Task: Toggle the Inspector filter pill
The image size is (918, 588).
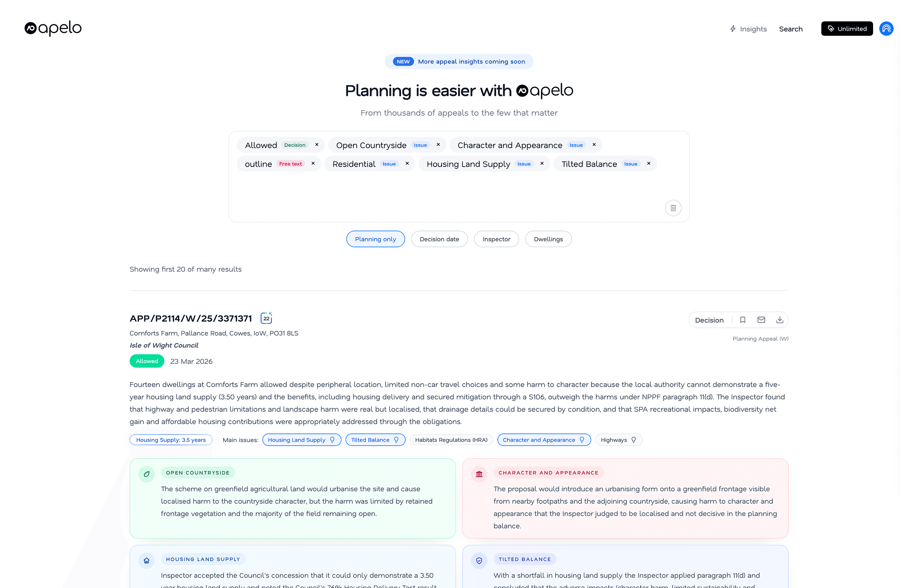Action: tap(496, 239)
